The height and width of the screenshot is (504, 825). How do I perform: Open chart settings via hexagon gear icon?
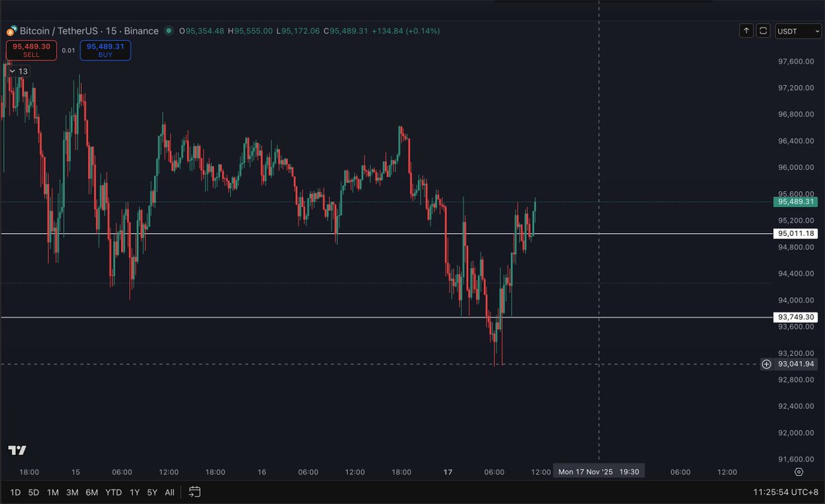799,472
